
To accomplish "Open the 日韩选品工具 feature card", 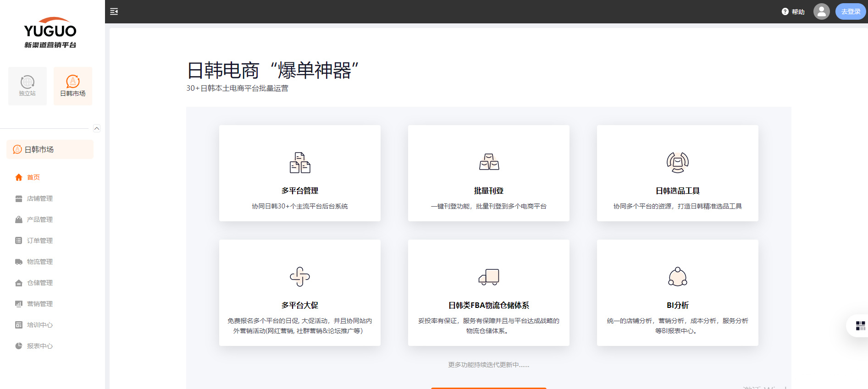I will pyautogui.click(x=677, y=173).
